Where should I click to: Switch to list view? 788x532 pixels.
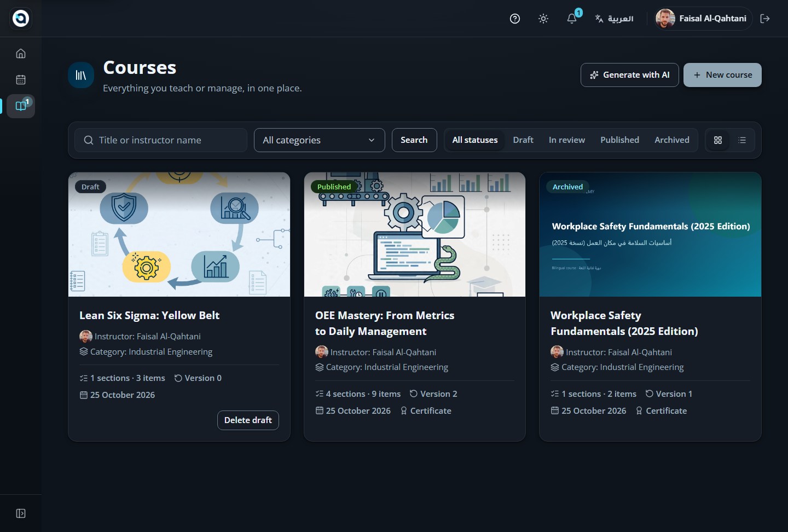click(742, 140)
